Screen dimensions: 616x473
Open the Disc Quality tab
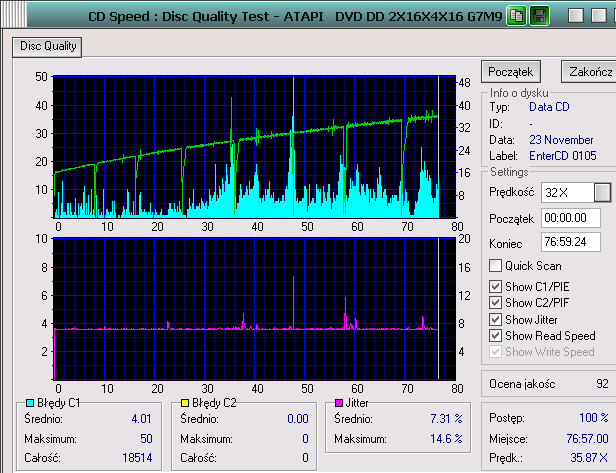click(x=47, y=47)
